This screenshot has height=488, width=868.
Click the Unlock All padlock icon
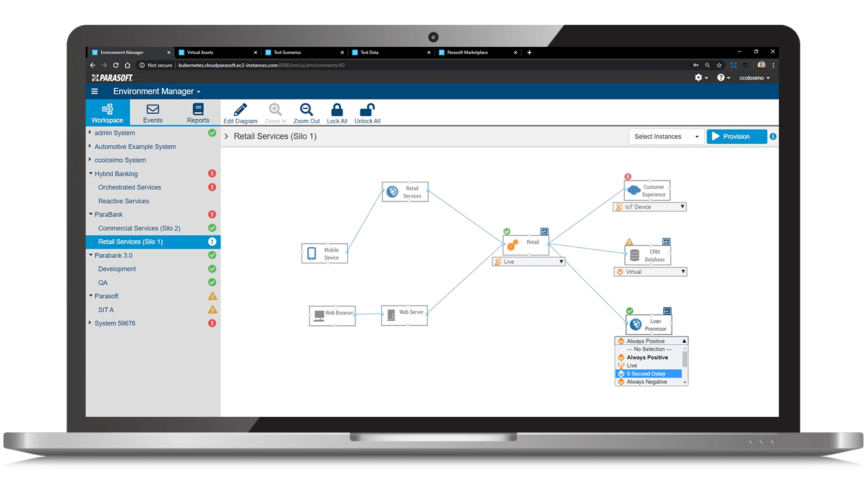367,109
